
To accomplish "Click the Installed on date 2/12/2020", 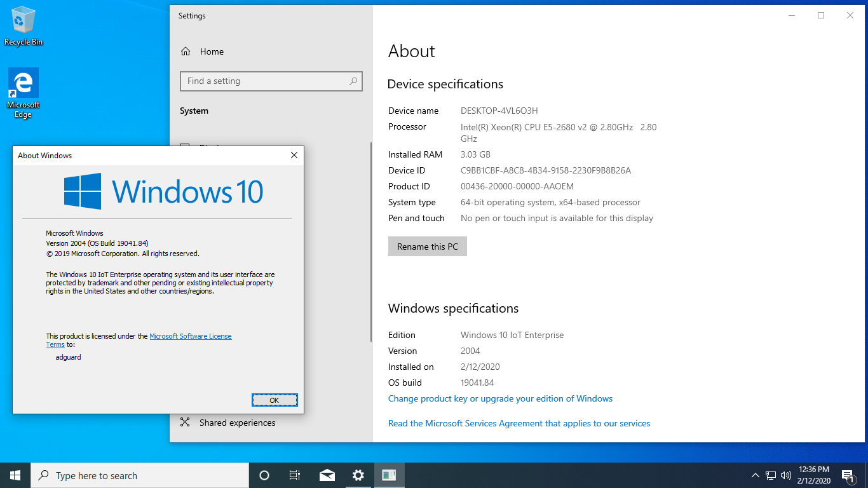I will (480, 367).
